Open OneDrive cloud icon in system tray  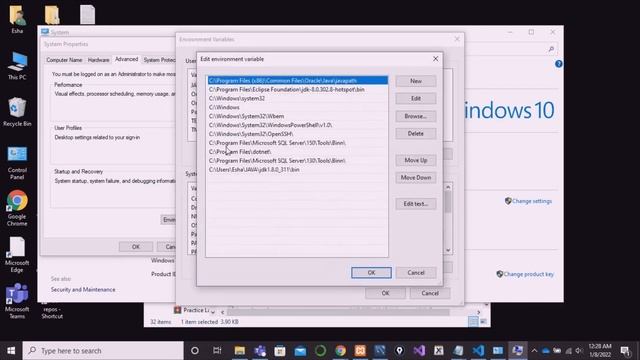pos(546,351)
